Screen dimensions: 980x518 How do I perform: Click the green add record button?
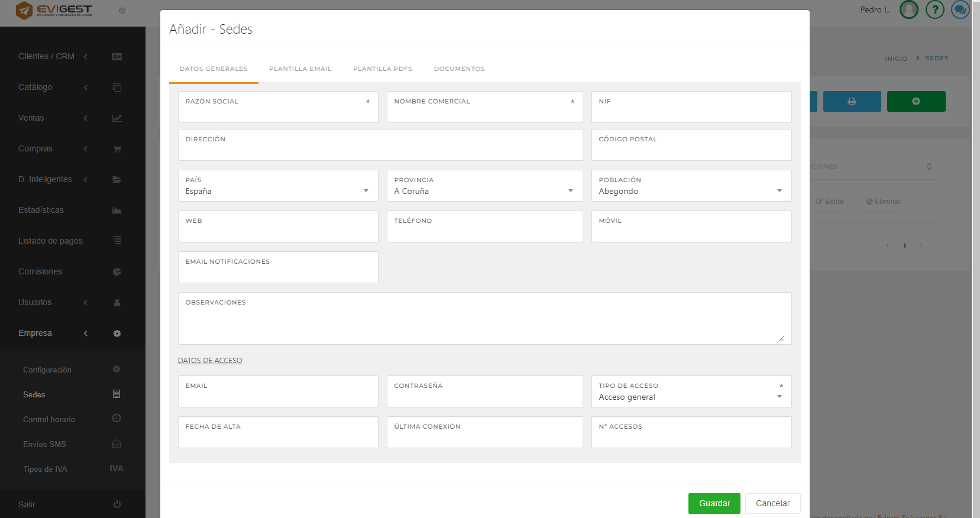pos(916,101)
